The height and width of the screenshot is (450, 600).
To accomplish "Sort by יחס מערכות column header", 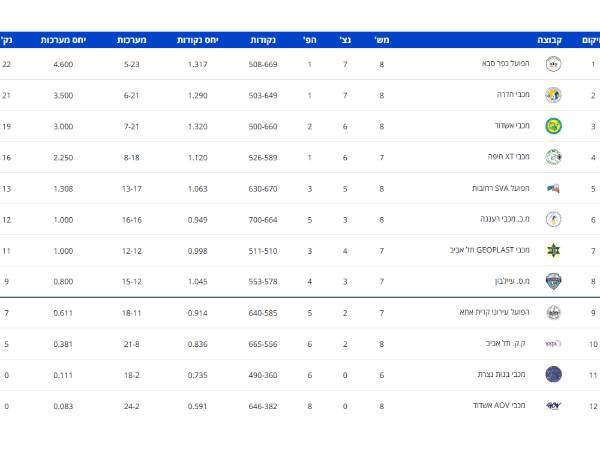I will pos(63,41).
